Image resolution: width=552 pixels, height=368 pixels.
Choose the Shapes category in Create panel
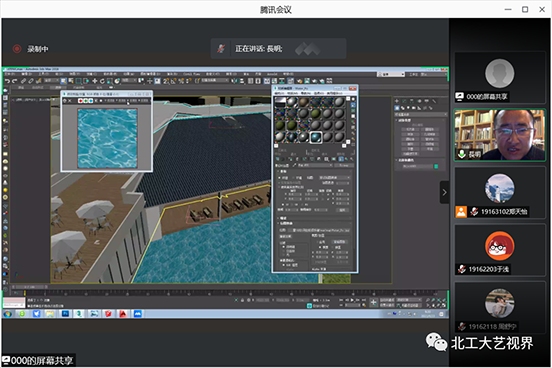(x=403, y=108)
